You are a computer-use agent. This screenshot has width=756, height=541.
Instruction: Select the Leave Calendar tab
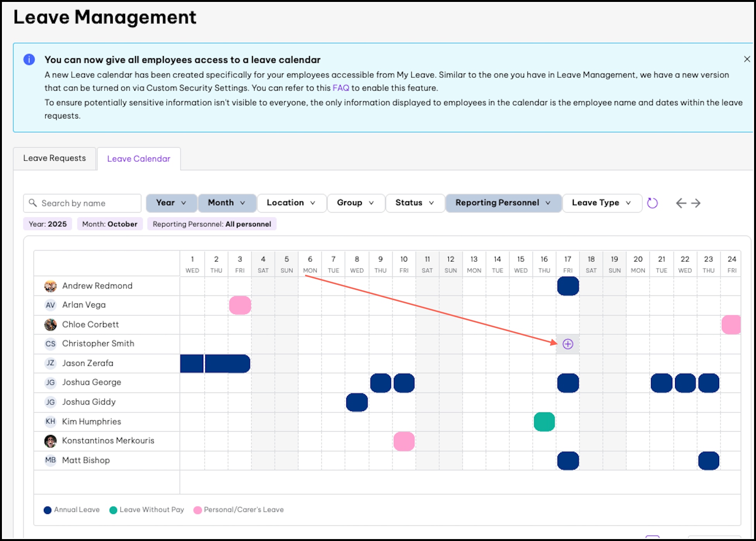pyautogui.click(x=139, y=159)
